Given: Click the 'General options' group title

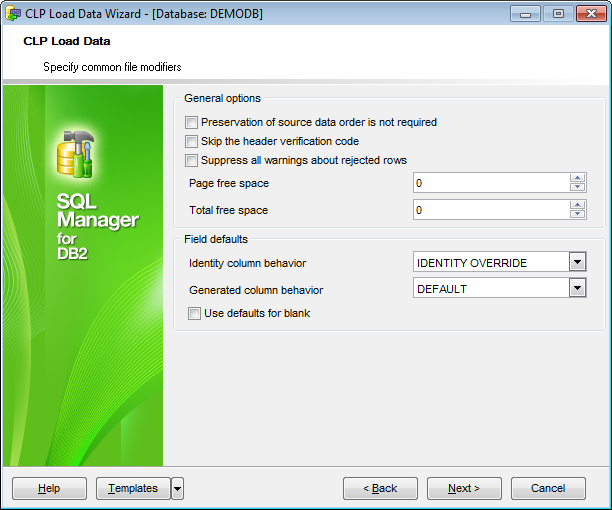Looking at the screenshot, I should (222, 98).
